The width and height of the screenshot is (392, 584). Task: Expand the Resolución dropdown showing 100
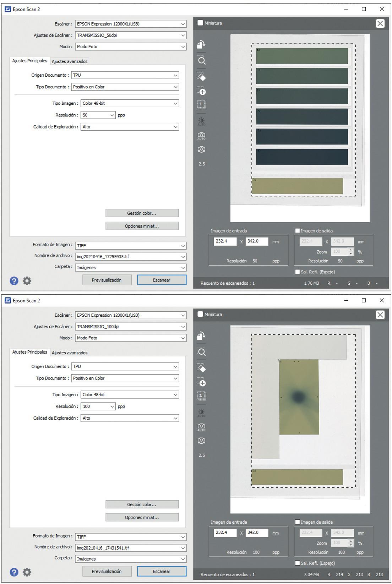coord(98,406)
